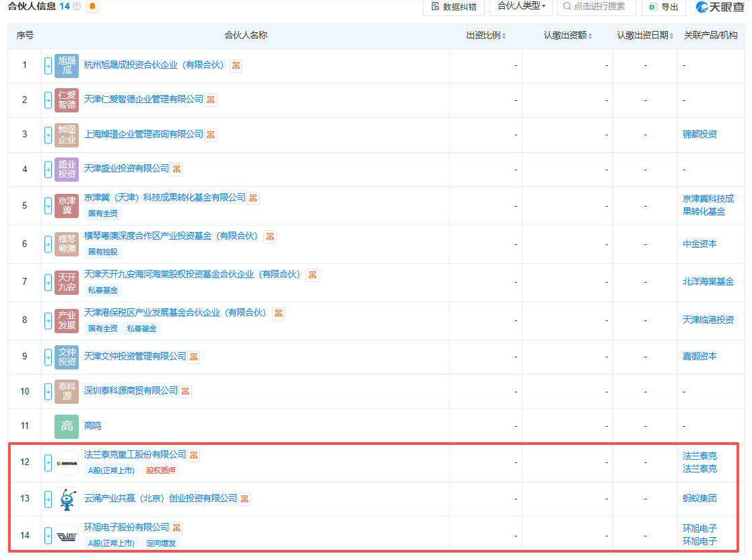This screenshot has height=560, width=752.
Task: Click the 法兰泰克重工 company logo
Action: [x=67, y=463]
